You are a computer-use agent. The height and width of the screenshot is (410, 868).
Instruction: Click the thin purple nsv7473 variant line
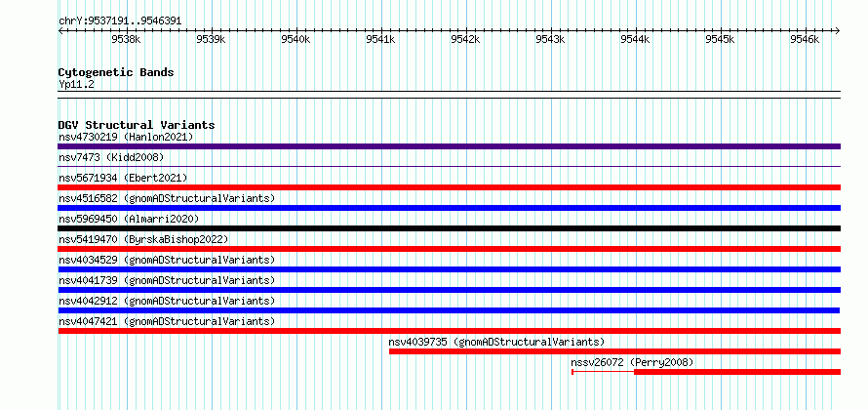tap(449, 166)
